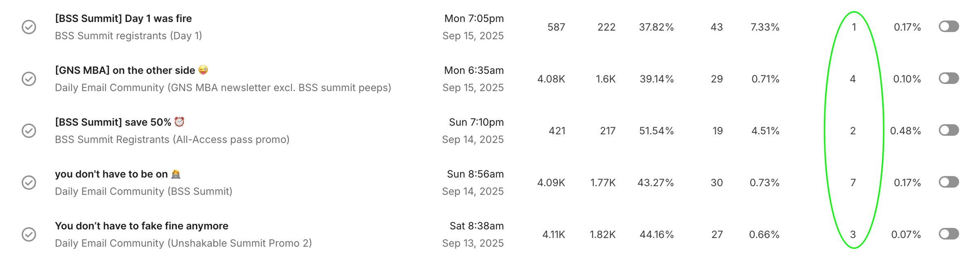
Task: Click 37.82% open rate value
Action: (656, 27)
